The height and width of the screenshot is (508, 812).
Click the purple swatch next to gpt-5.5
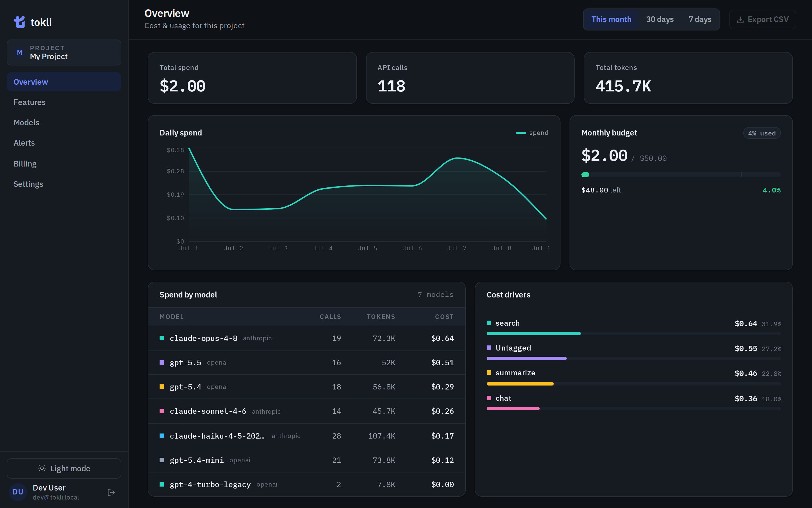pyautogui.click(x=162, y=362)
